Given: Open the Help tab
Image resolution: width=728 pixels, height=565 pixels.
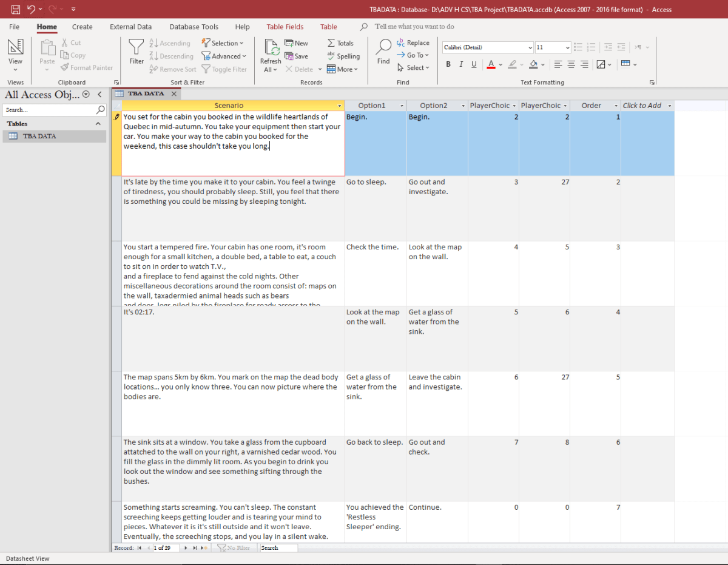Looking at the screenshot, I should click(x=243, y=27).
